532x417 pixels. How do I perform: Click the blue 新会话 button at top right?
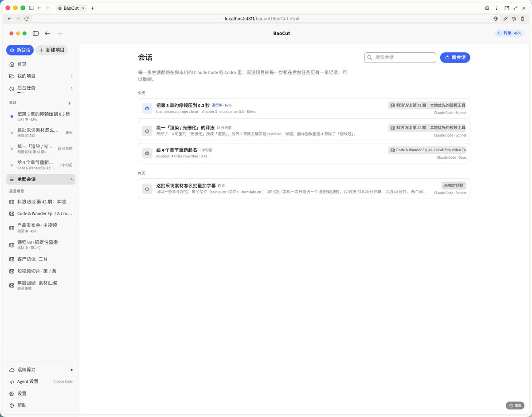455,57
